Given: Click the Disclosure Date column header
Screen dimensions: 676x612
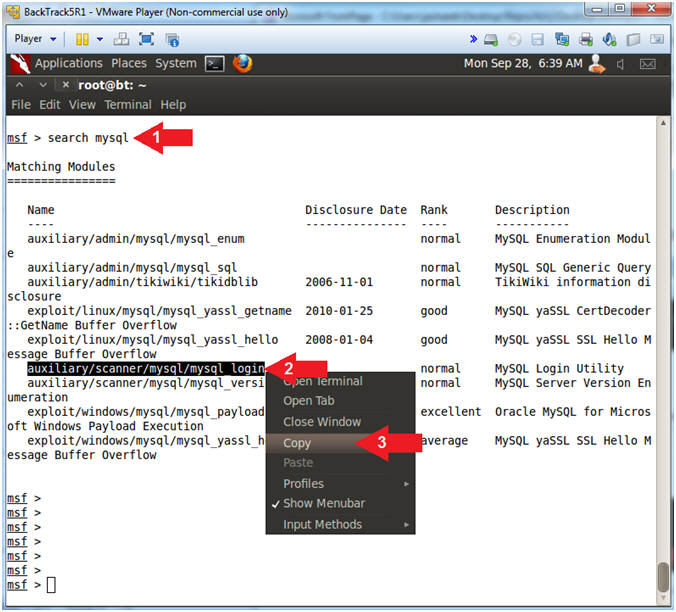Looking at the screenshot, I should [356, 210].
